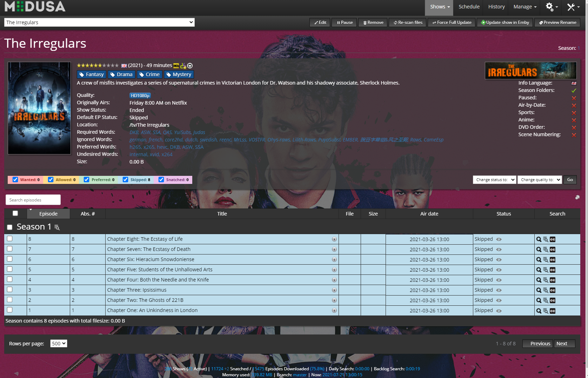The height and width of the screenshot is (378, 588).
Task: Click the Update show in Emby button
Action: (505, 22)
